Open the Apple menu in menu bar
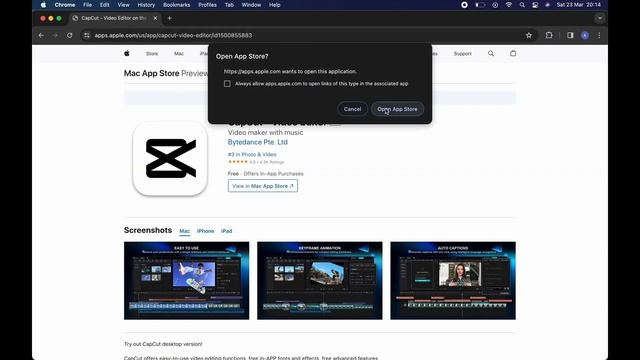This screenshot has width=640, height=360. (x=43, y=5)
